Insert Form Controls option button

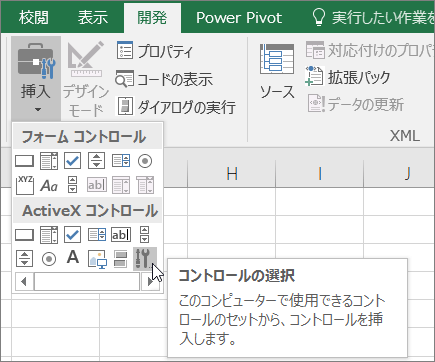pos(145,161)
